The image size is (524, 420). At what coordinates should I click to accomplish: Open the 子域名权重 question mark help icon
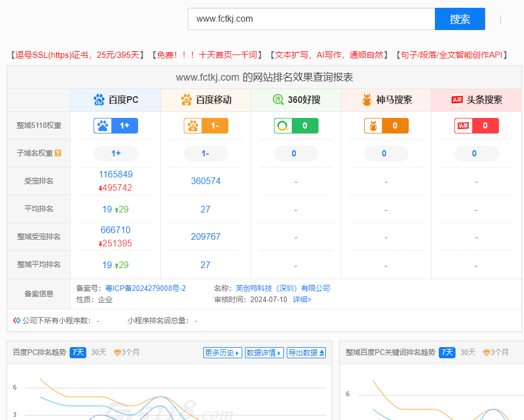click(x=58, y=153)
